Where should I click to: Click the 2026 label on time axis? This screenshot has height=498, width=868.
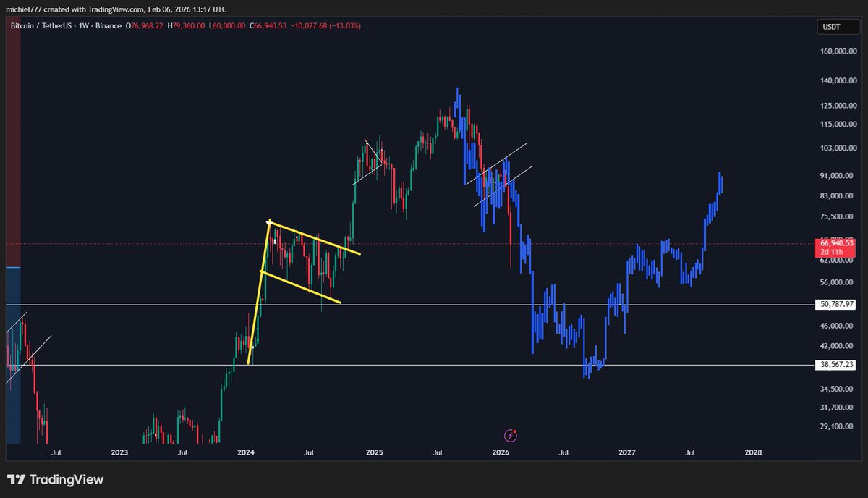(500, 453)
